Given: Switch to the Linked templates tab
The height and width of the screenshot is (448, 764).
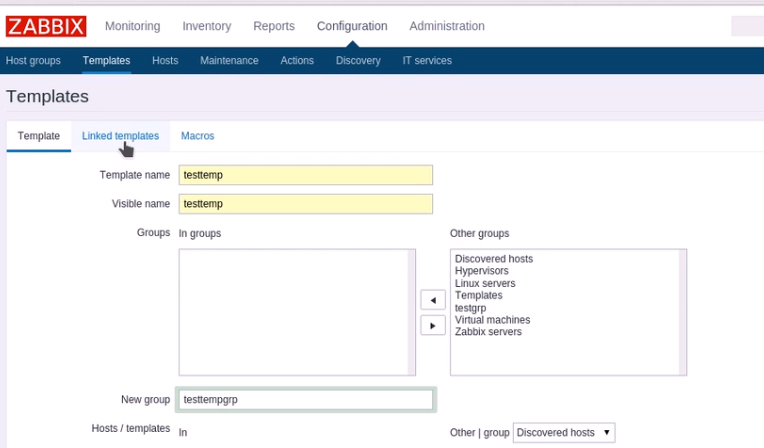Looking at the screenshot, I should (x=120, y=136).
